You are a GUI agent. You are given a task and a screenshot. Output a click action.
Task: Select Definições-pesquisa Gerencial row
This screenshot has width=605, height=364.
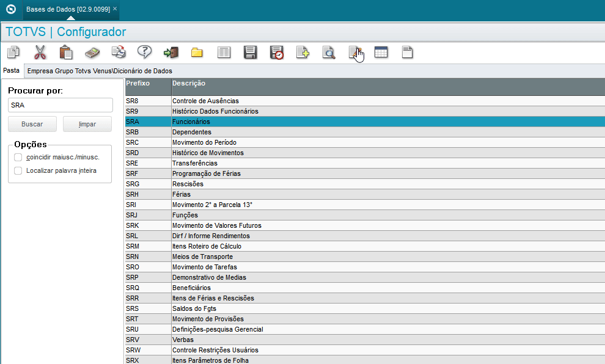[365, 330]
